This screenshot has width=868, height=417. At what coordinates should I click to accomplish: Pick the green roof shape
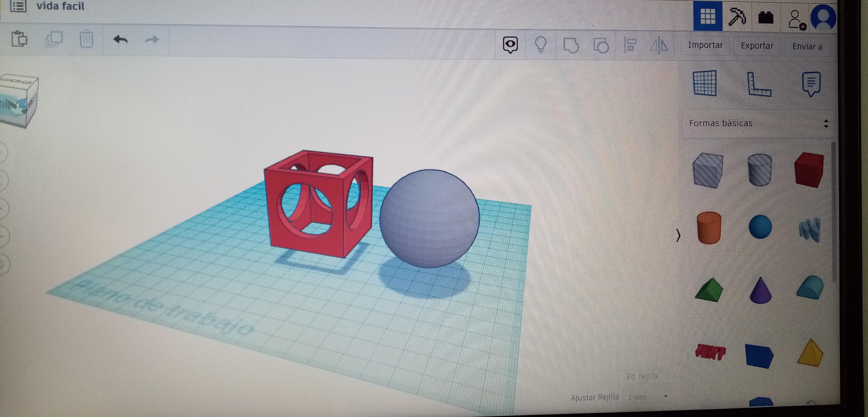(709, 290)
